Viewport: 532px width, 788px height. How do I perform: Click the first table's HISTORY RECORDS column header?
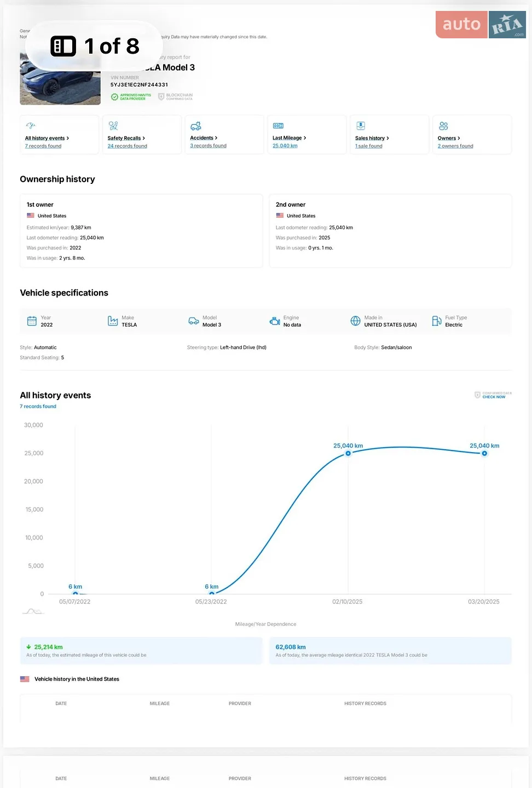tap(365, 704)
